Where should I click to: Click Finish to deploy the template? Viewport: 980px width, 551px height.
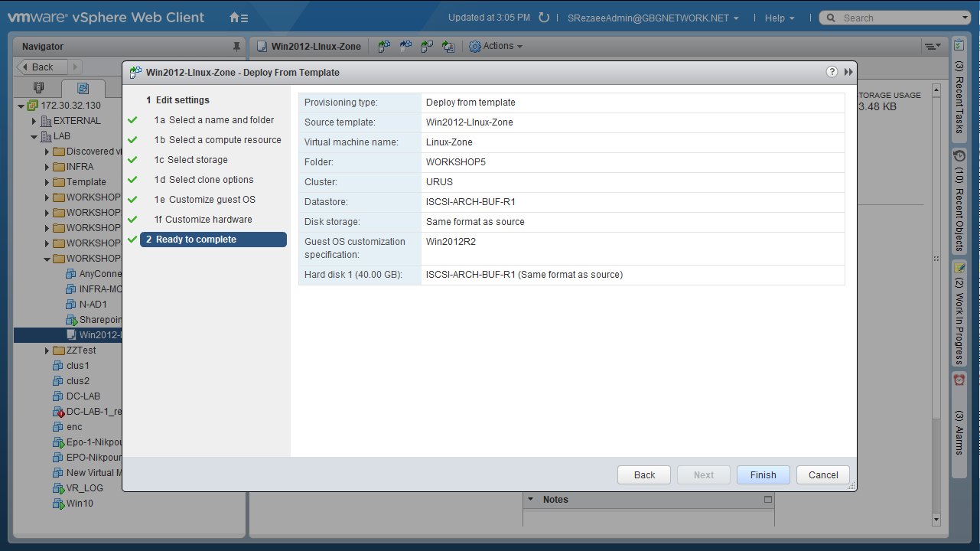pyautogui.click(x=763, y=475)
